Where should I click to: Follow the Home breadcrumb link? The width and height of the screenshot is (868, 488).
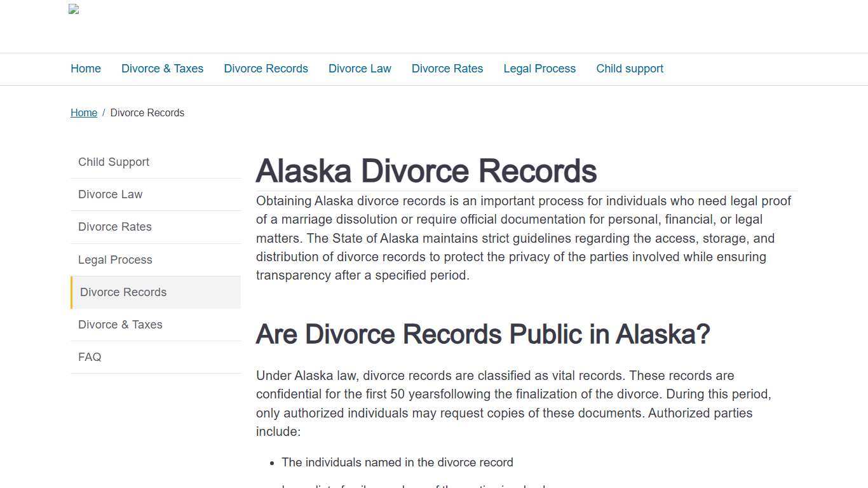tap(84, 112)
